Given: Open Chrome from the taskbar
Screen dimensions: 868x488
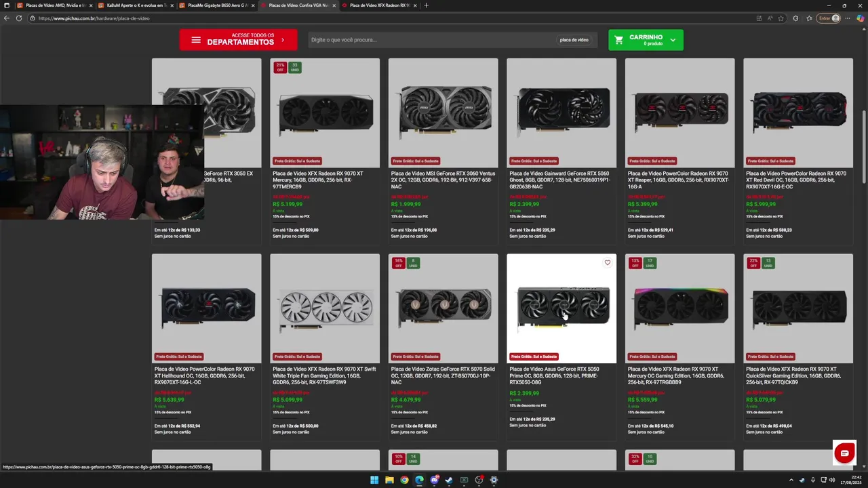Looking at the screenshot, I should coord(404,480).
